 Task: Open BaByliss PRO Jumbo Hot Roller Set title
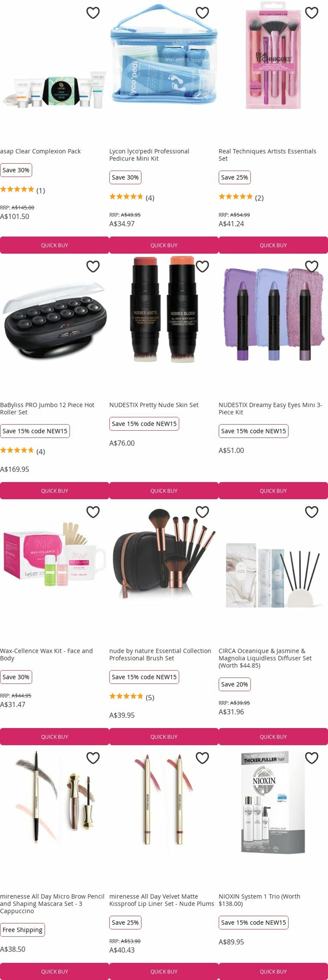(x=47, y=409)
